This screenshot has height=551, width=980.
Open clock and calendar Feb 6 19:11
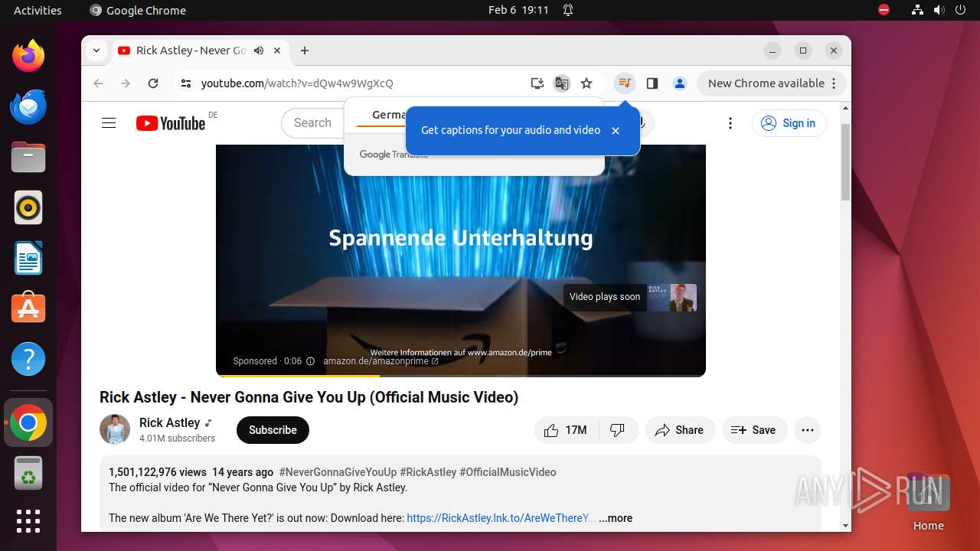[x=518, y=11]
